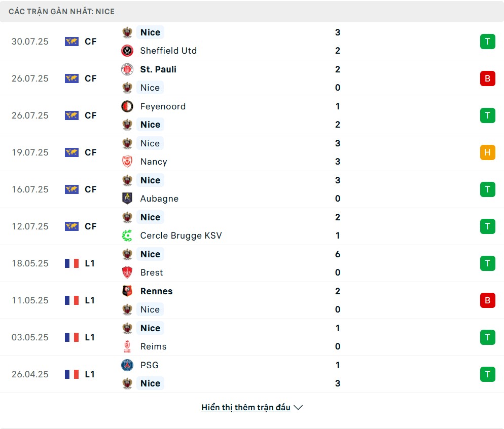Click the world flag icon on 30.07.25 row
This screenshot has height=429, width=504.
coord(71,42)
